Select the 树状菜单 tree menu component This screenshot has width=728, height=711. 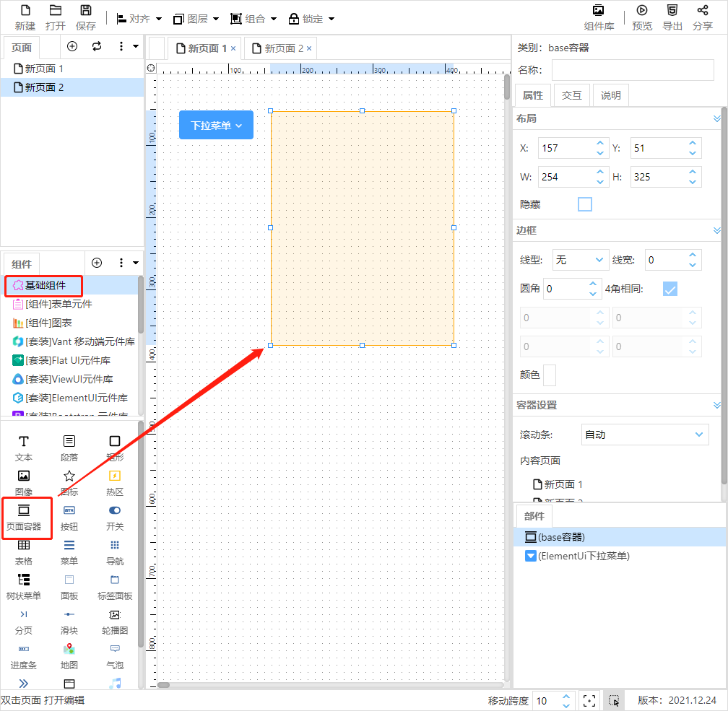tap(24, 587)
